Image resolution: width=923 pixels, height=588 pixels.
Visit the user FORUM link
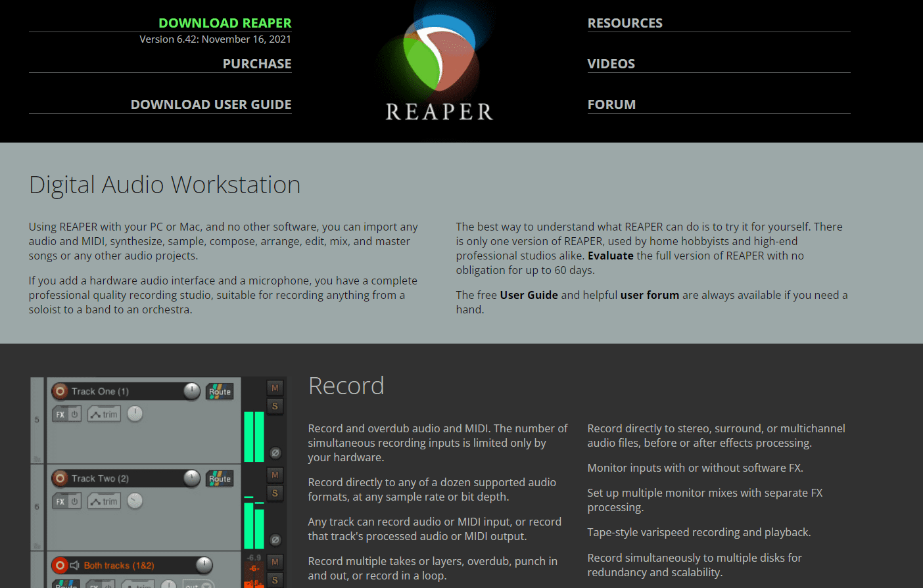(x=611, y=104)
